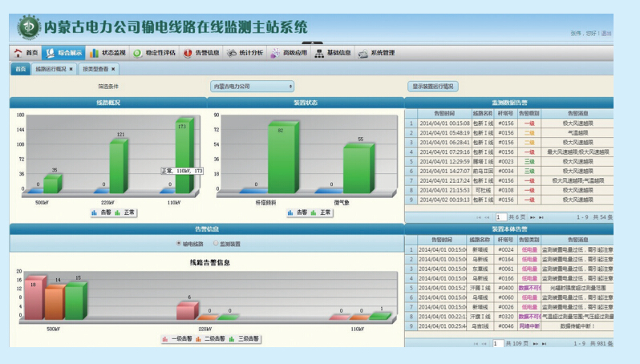The image size is (640, 364).
Task: Click the page number field in 监测数据告警
Action: [500, 217]
